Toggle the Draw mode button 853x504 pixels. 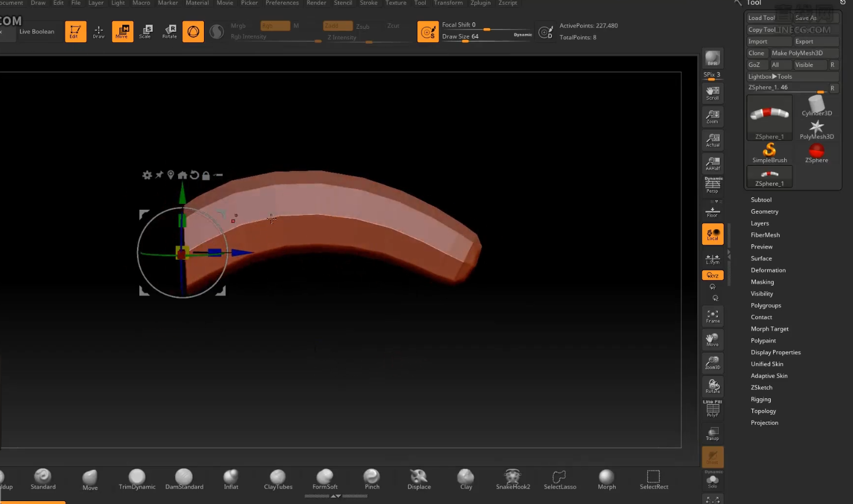point(99,31)
